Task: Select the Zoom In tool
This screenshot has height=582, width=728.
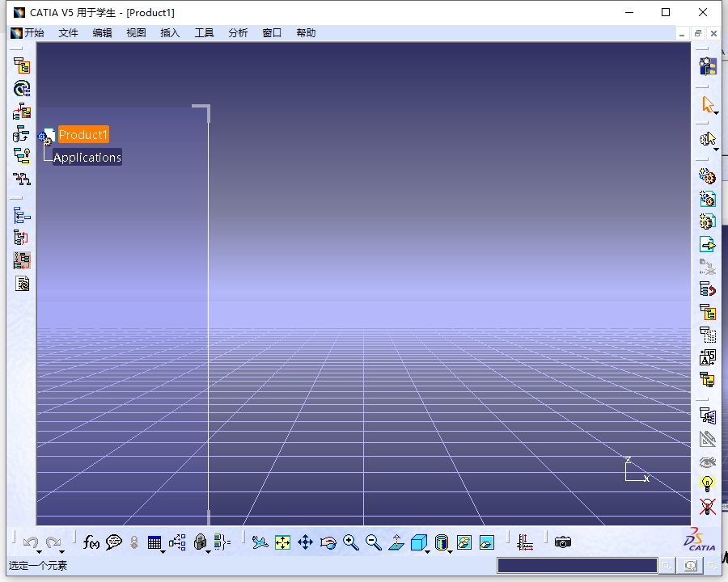Action: pyautogui.click(x=350, y=542)
